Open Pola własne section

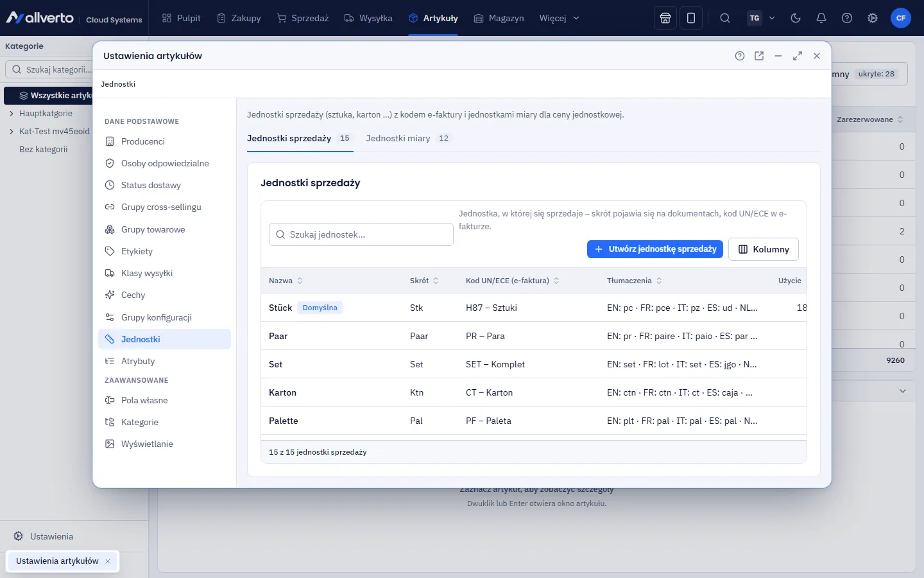point(165,400)
